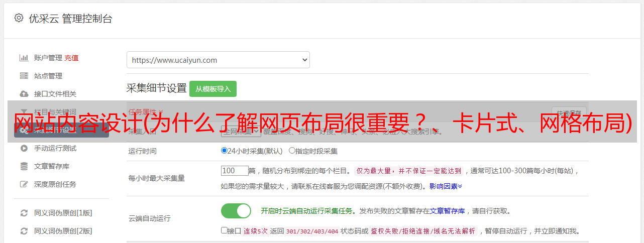
Task: Select the 指定时段采集 radio option
Action: [292, 151]
